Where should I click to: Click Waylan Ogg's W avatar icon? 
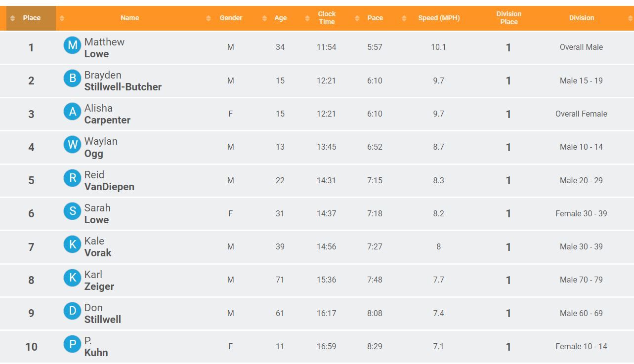coord(72,145)
